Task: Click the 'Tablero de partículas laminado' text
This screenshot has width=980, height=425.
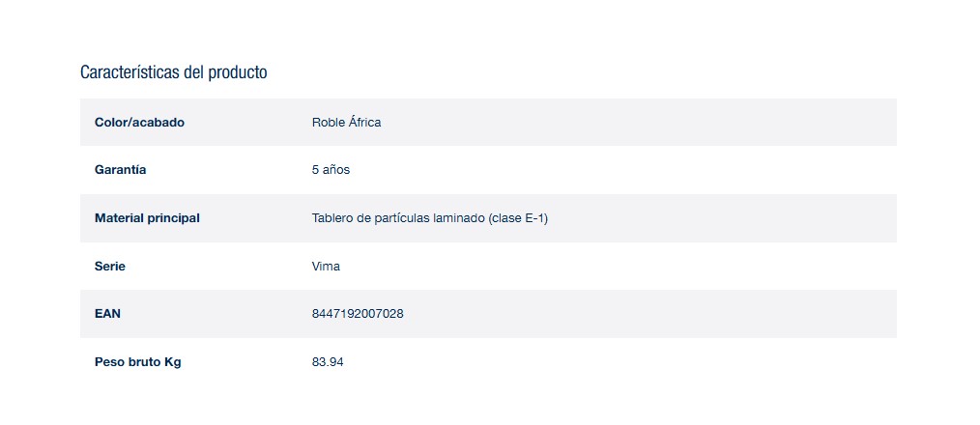Action: (x=398, y=218)
